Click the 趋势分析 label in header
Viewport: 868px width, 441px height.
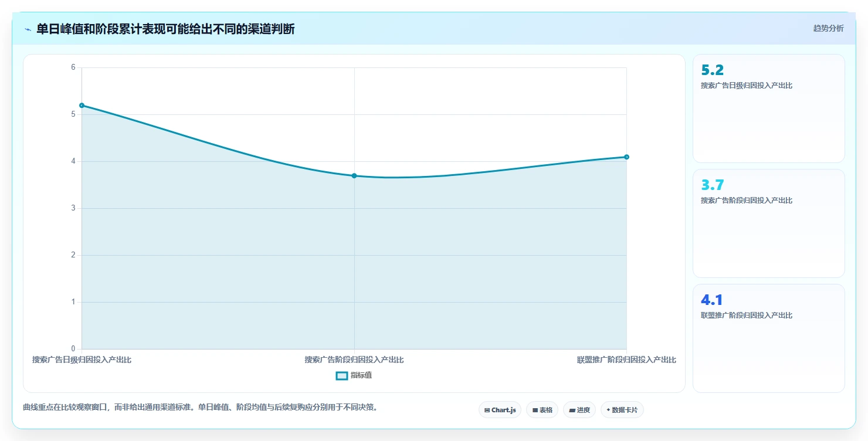tap(828, 28)
